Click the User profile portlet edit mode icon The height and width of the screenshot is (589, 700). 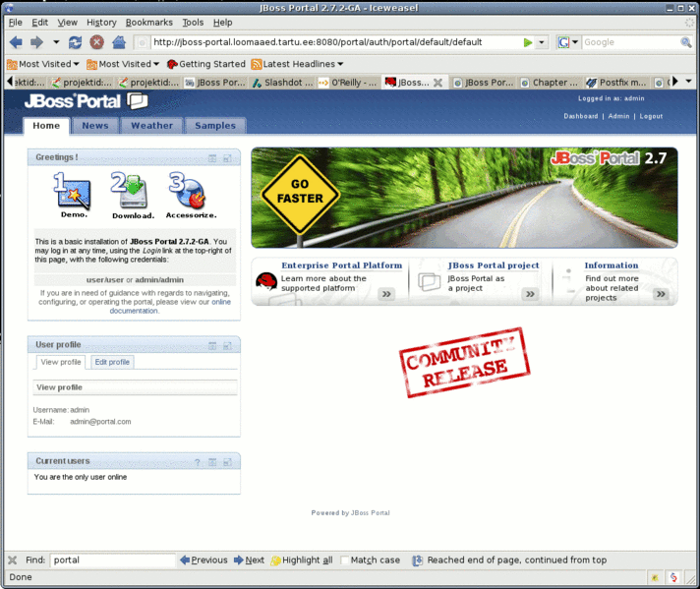212,345
